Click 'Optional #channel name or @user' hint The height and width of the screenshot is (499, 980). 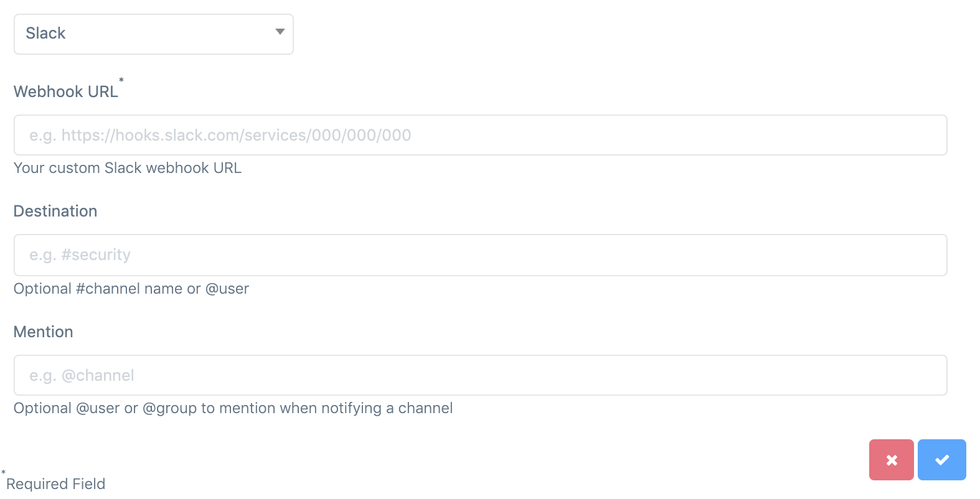131,289
